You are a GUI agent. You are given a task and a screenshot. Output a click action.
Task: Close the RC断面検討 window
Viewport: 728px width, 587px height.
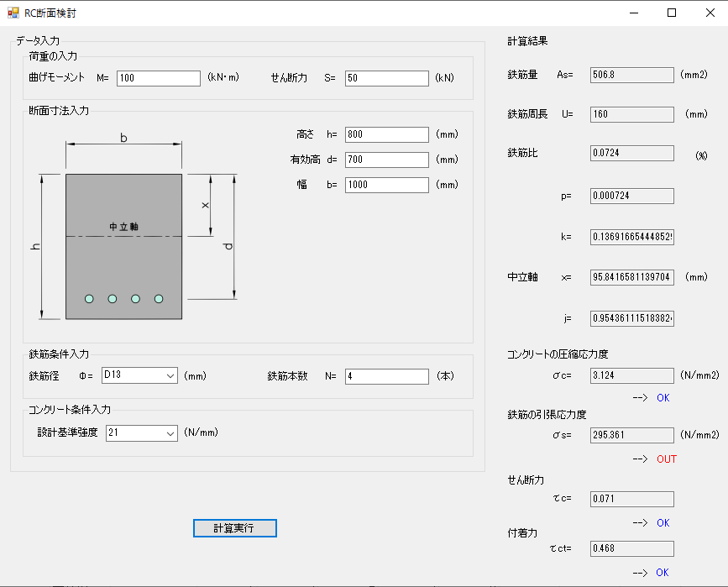[710, 13]
